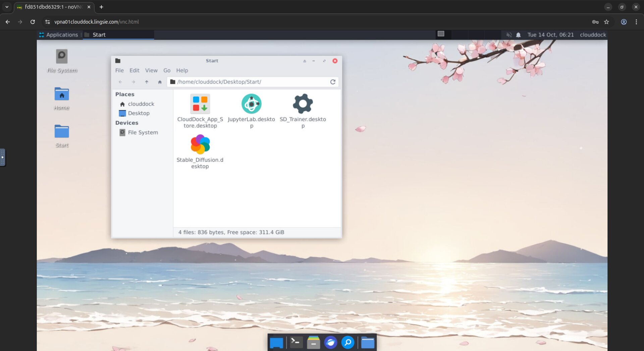Open the browser tab search chevron

(7, 7)
